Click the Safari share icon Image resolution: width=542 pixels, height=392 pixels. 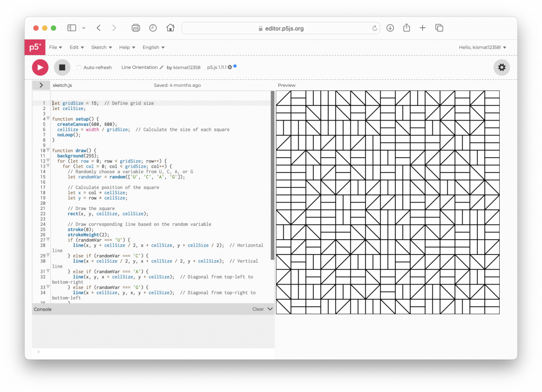click(x=406, y=28)
